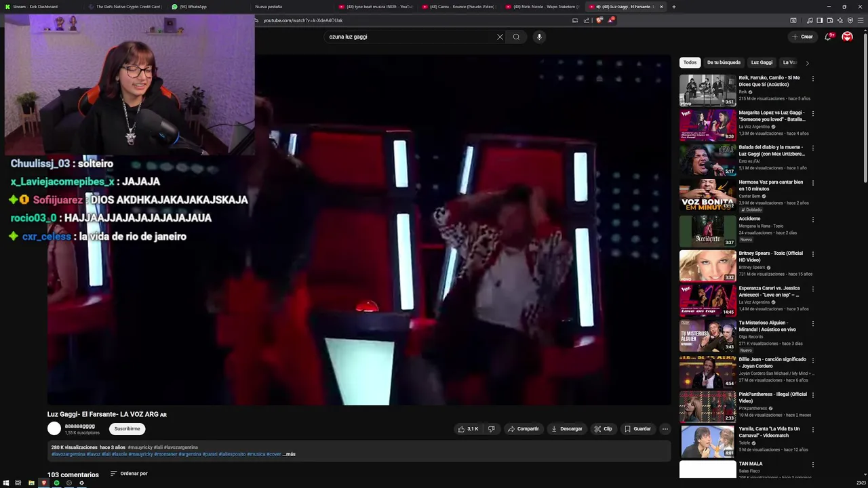This screenshot has height=488, width=868.
Task: Open the Britney Spears Toxic thumbnail
Action: click(x=707, y=265)
